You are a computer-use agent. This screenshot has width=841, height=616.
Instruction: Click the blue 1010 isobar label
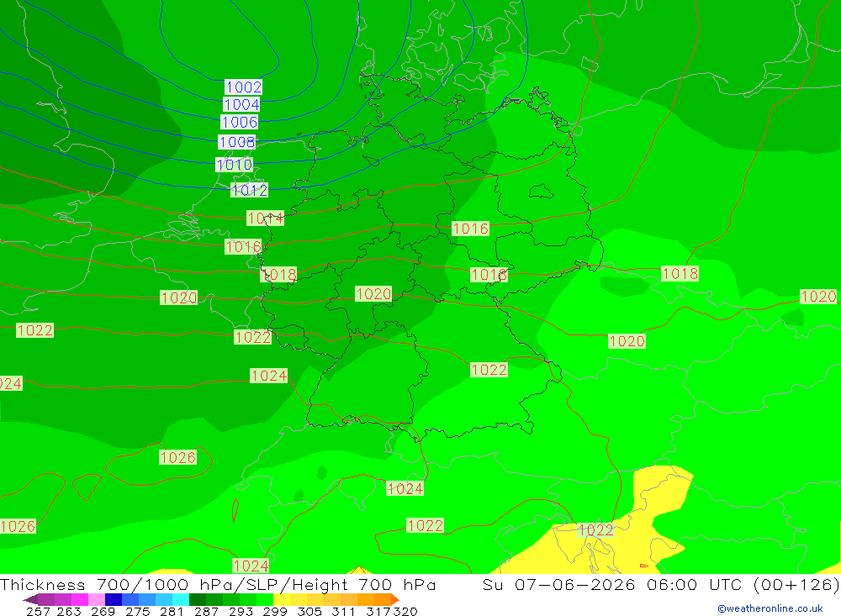(x=234, y=164)
